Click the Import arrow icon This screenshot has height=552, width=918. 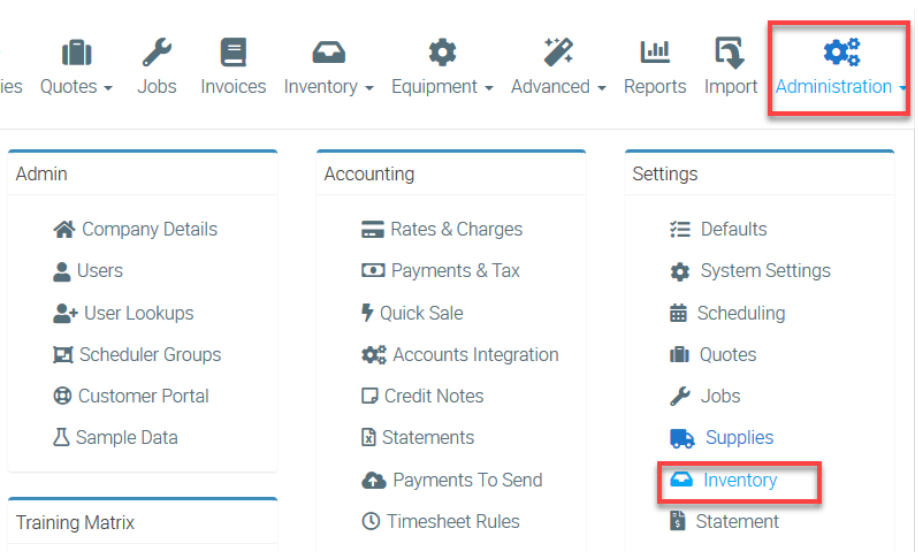[x=730, y=52]
